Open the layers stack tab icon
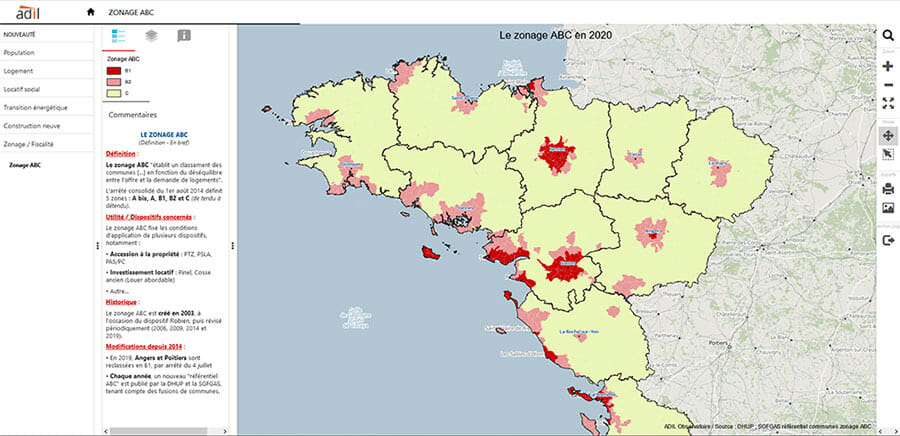900x436 pixels. point(151,36)
